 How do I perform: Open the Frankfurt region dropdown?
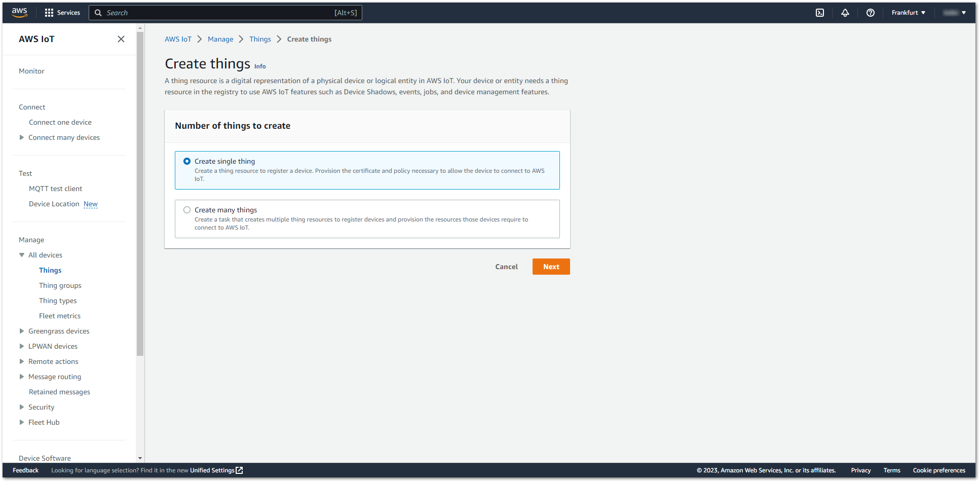point(909,13)
